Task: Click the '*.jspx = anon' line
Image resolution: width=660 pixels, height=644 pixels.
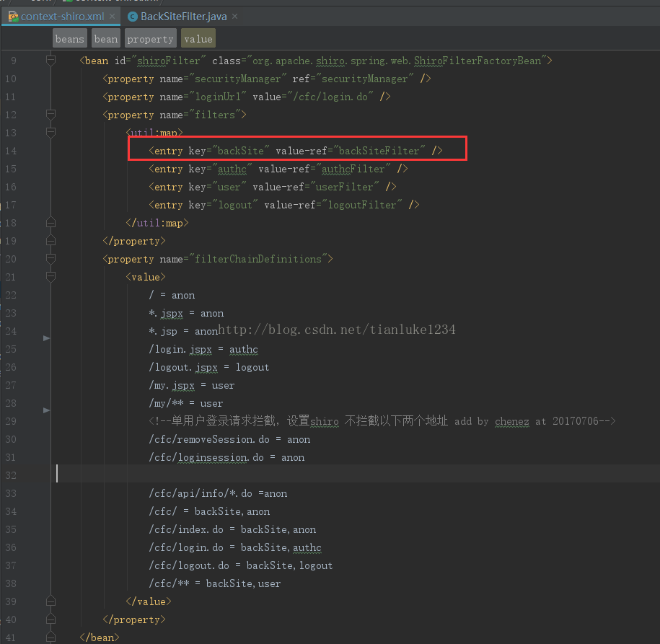Action: [x=186, y=313]
